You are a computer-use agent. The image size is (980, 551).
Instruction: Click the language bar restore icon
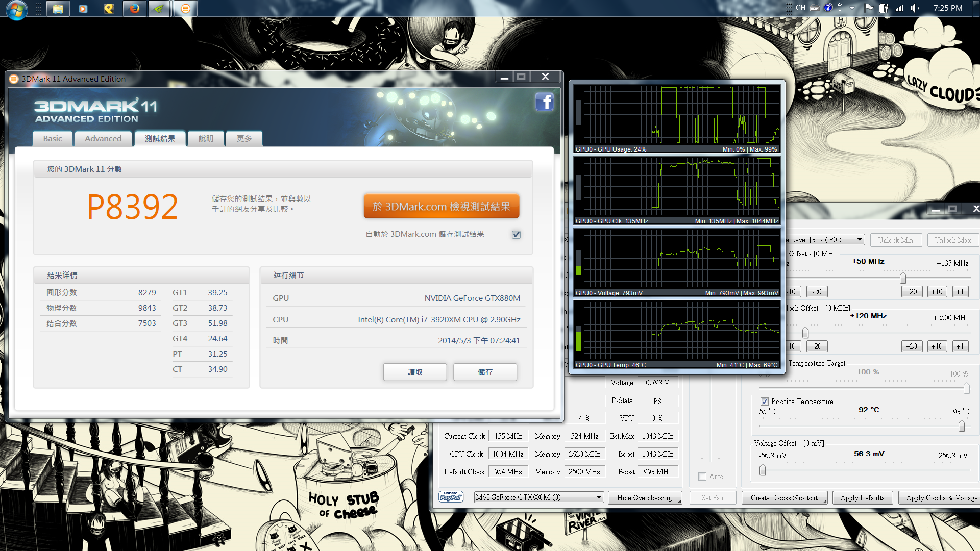pyautogui.click(x=840, y=5)
